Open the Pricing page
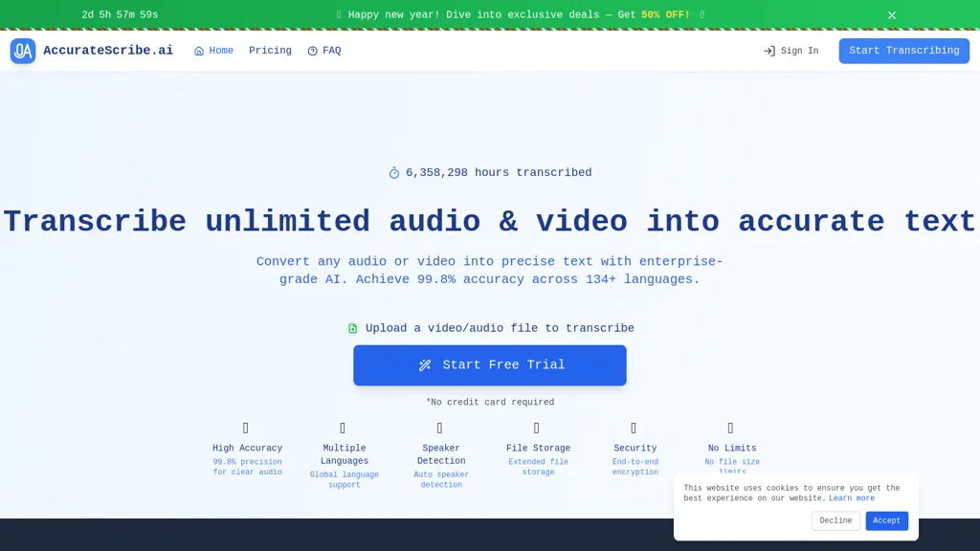This screenshot has height=551, width=980. coord(270,51)
